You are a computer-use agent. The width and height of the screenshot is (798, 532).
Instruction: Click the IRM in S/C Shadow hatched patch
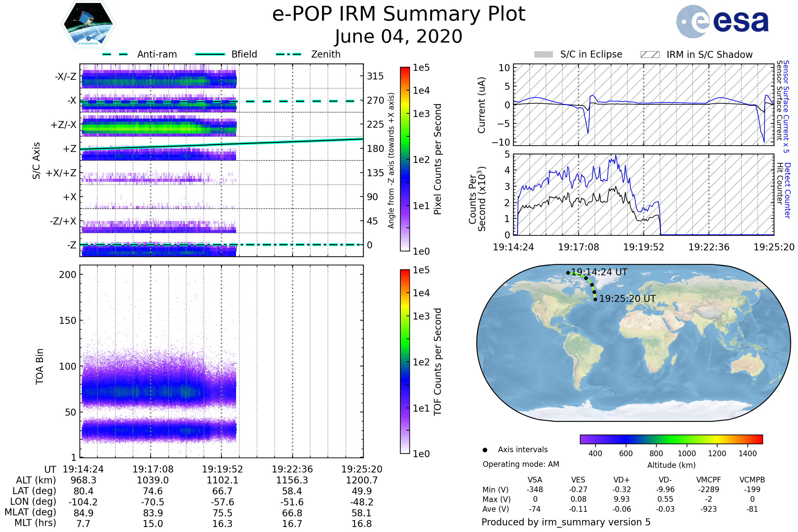tap(650, 55)
